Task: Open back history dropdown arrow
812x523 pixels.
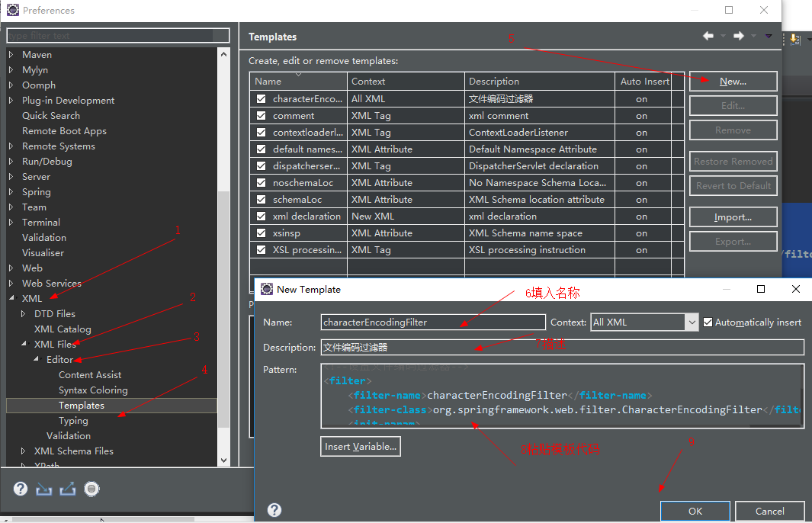Action: [723, 37]
